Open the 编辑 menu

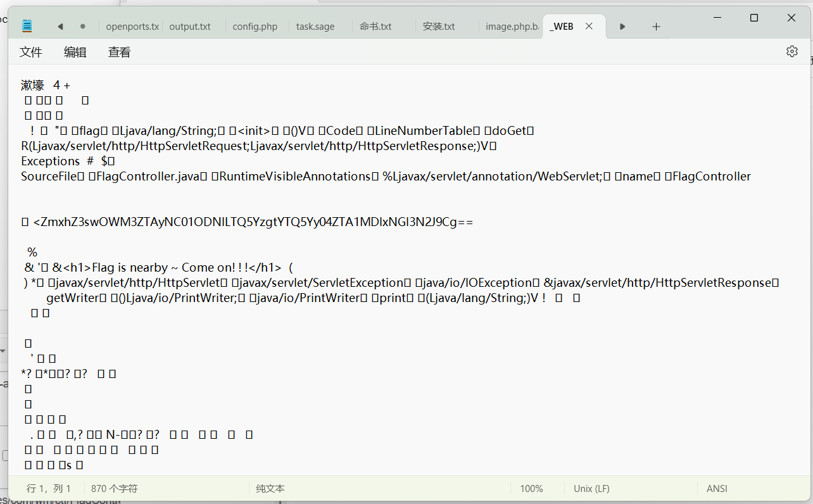(75, 53)
